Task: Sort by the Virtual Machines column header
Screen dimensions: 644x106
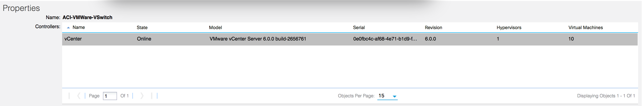Action: point(585,28)
